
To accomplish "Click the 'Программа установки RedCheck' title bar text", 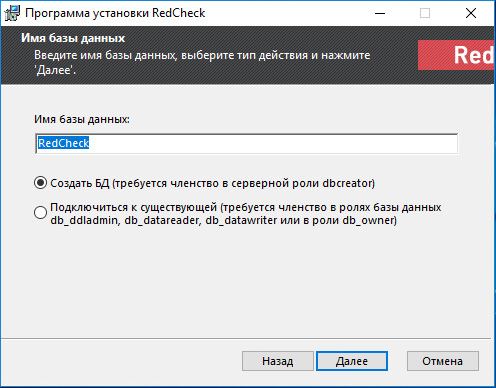I will point(115,13).
